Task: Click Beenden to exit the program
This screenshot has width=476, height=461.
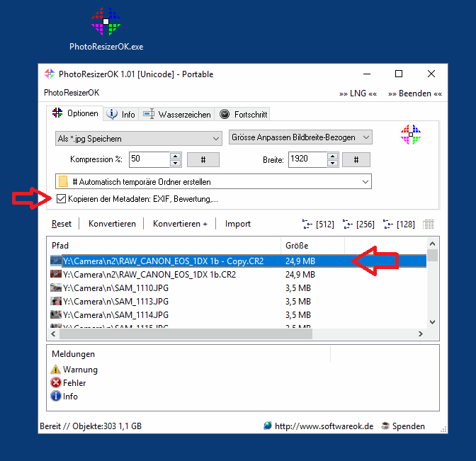Action: tap(414, 93)
